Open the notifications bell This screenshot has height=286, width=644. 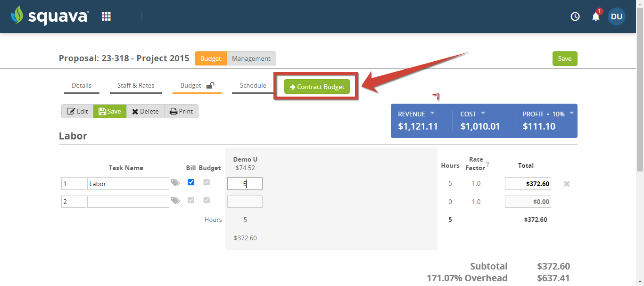click(x=595, y=16)
